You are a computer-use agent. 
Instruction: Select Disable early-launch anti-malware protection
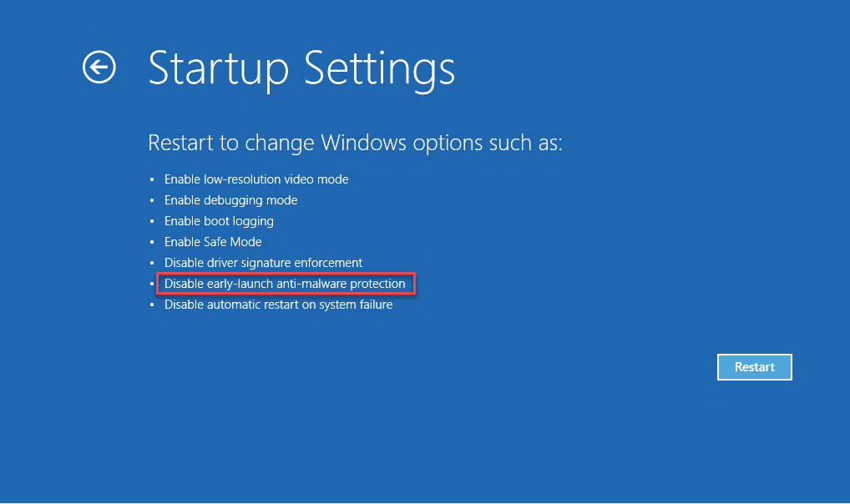click(285, 284)
